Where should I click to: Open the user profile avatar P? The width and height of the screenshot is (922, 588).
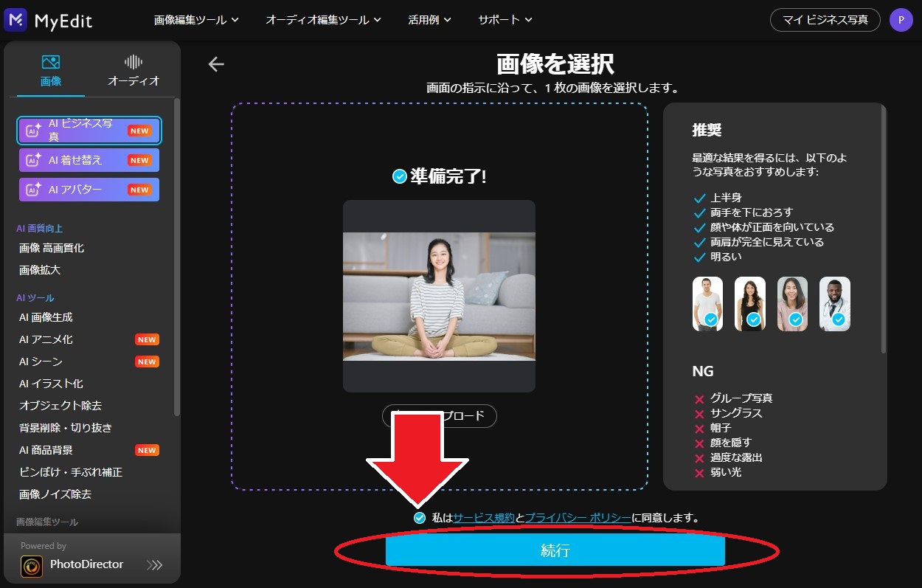click(x=901, y=20)
